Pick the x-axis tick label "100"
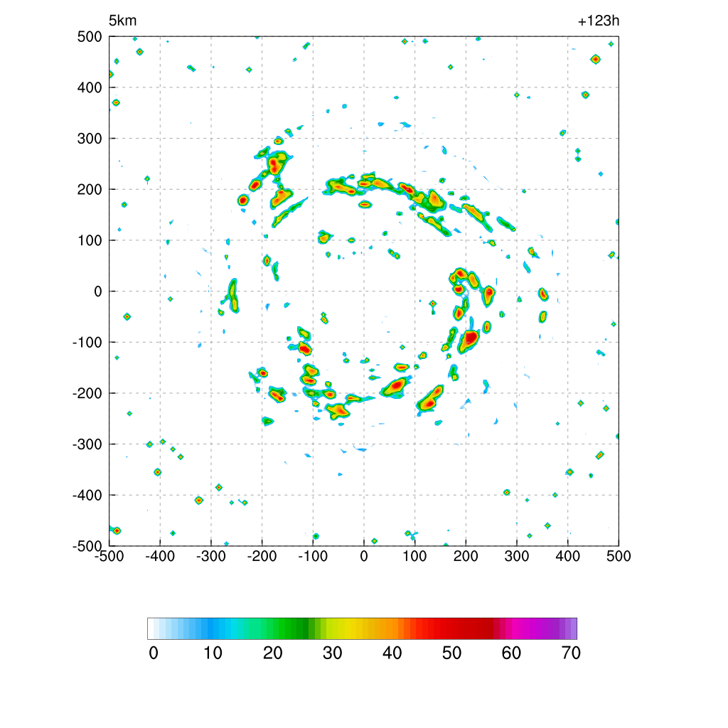Image resolution: width=728 pixels, height=728 pixels. [414, 556]
